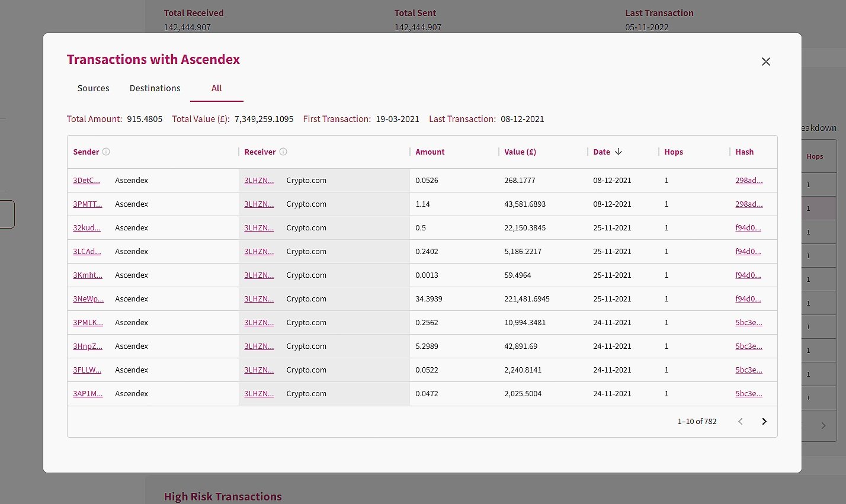Open sender address 3FLLW...
The image size is (846, 504).
87,370
